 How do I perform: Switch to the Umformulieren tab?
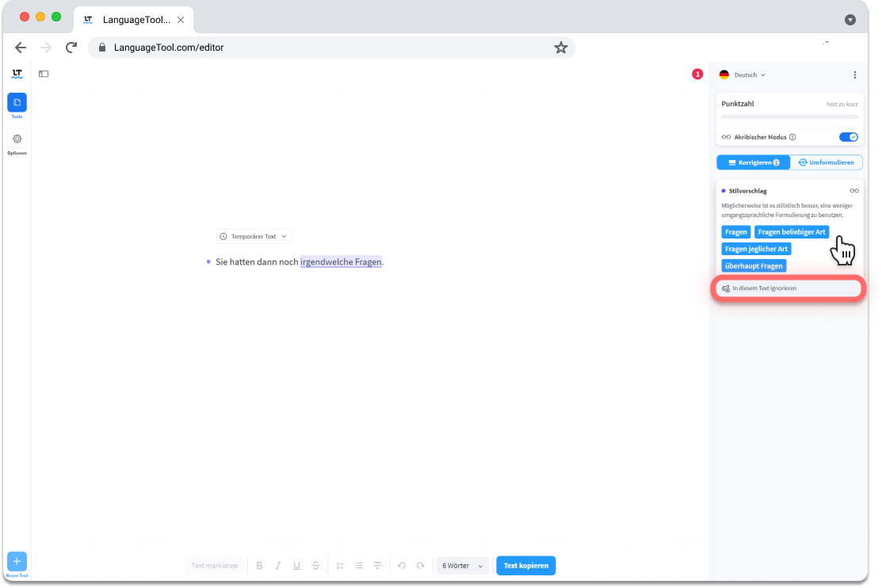(826, 162)
